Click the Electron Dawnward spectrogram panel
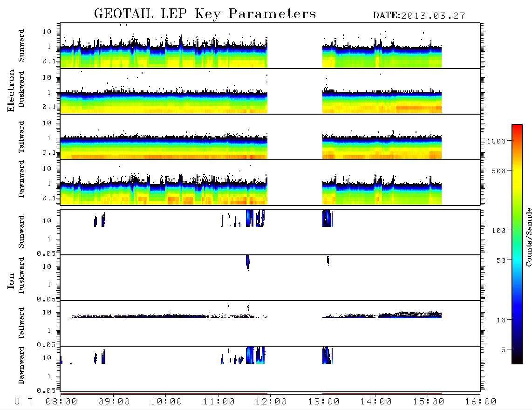 [x=270, y=182]
